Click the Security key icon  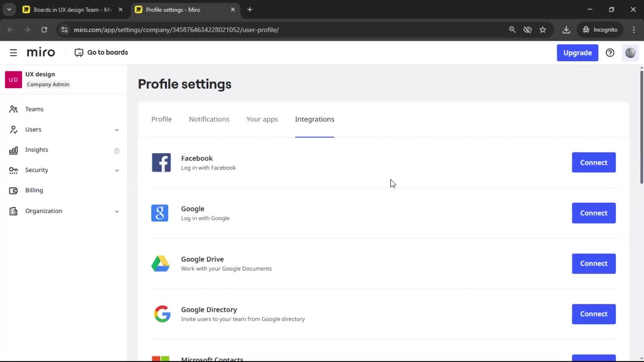click(13, 171)
